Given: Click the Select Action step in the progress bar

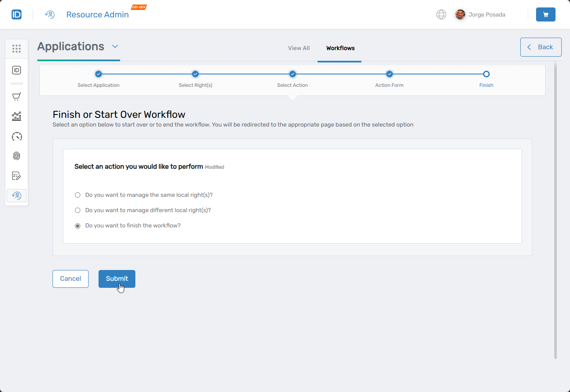Looking at the screenshot, I should pos(292,74).
